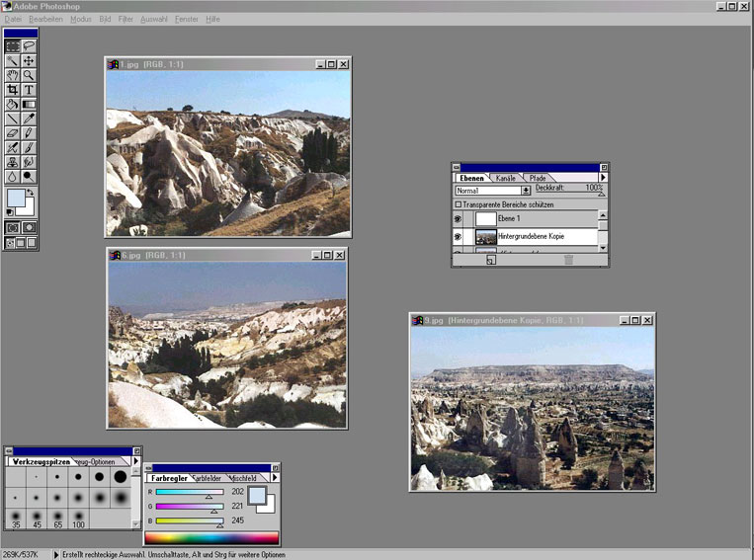Click the R color slider track
The image size is (754, 560).
click(x=190, y=492)
